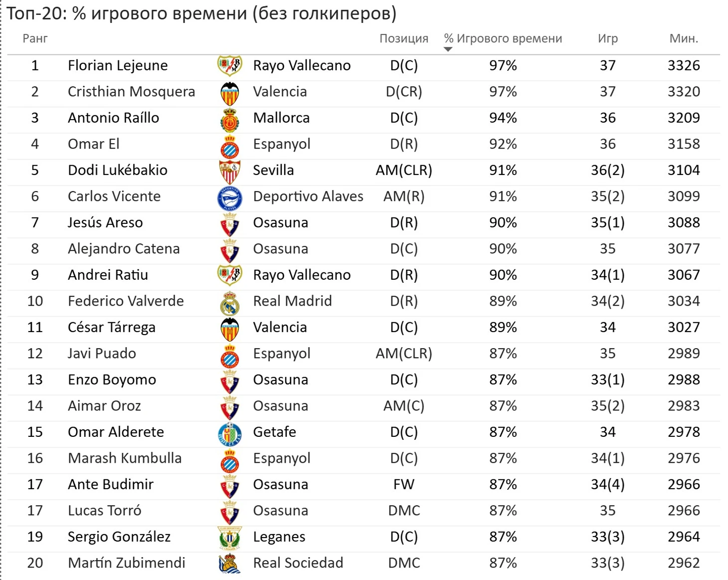Viewport: 728px width, 580px height.
Task: Click the Real Sociedad crest icon
Action: click(230, 564)
